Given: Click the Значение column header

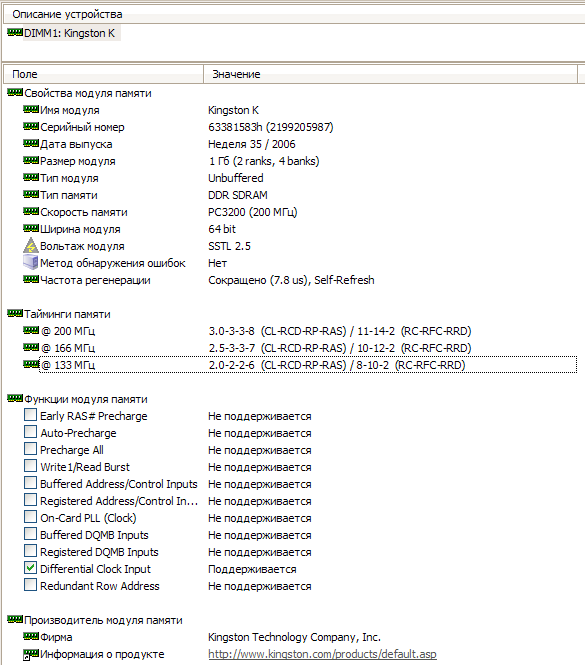Looking at the screenshot, I should pyautogui.click(x=390, y=74).
